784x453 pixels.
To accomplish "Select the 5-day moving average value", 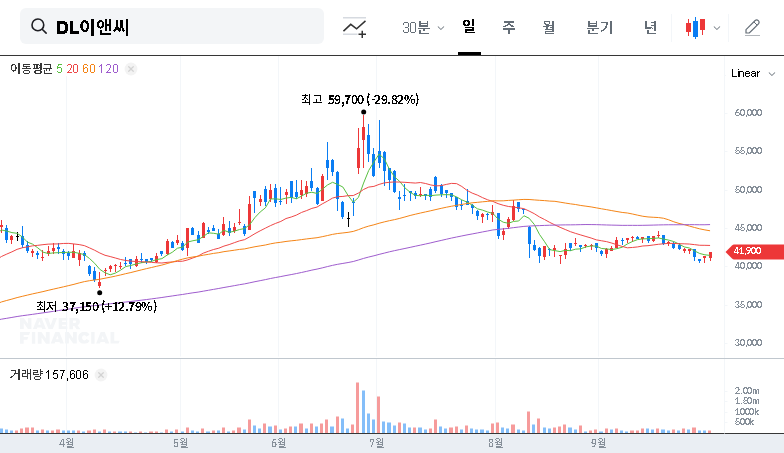I will [60, 69].
